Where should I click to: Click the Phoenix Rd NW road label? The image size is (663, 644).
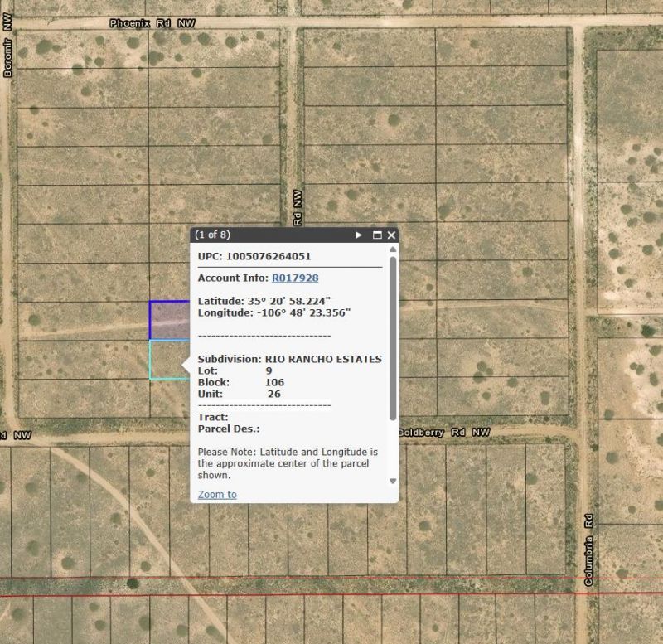click(152, 24)
